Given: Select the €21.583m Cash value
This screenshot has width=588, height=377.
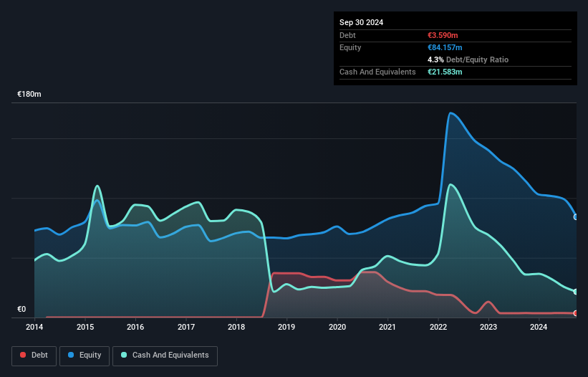Looking at the screenshot, I should pos(446,72).
